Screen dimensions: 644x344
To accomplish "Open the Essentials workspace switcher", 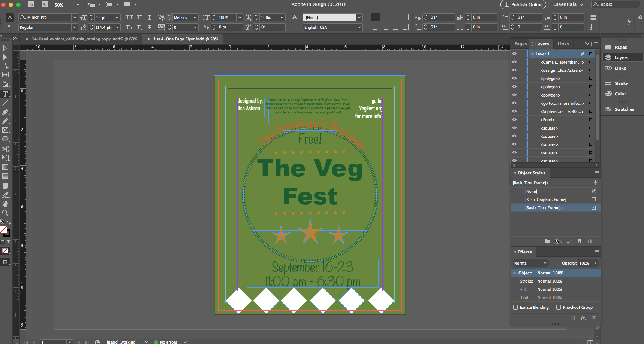I will (x=568, y=4).
